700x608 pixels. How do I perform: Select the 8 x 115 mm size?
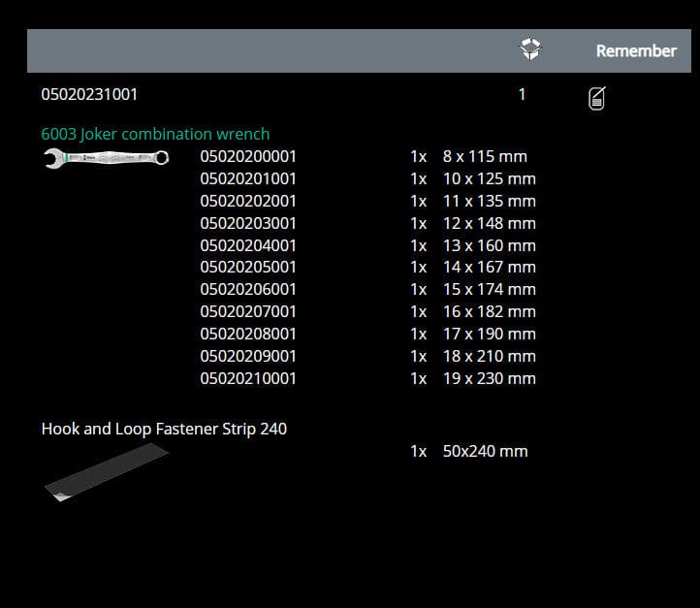tap(485, 156)
